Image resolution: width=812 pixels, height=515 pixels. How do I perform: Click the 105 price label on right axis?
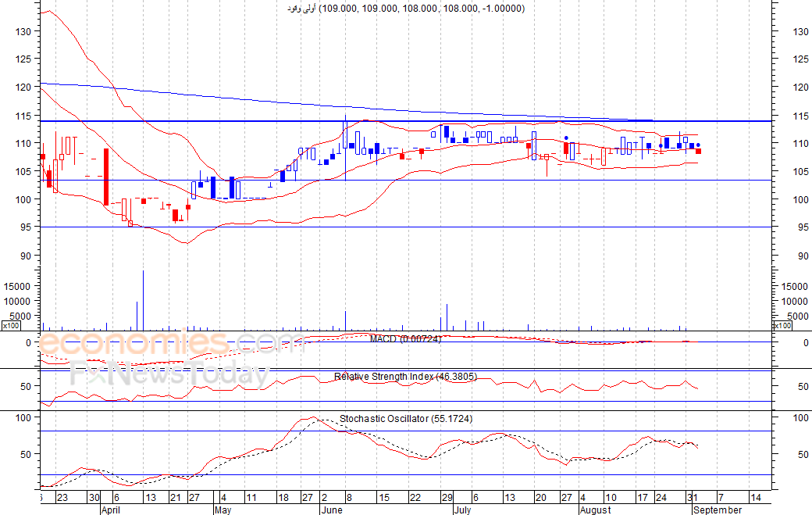(x=800, y=171)
